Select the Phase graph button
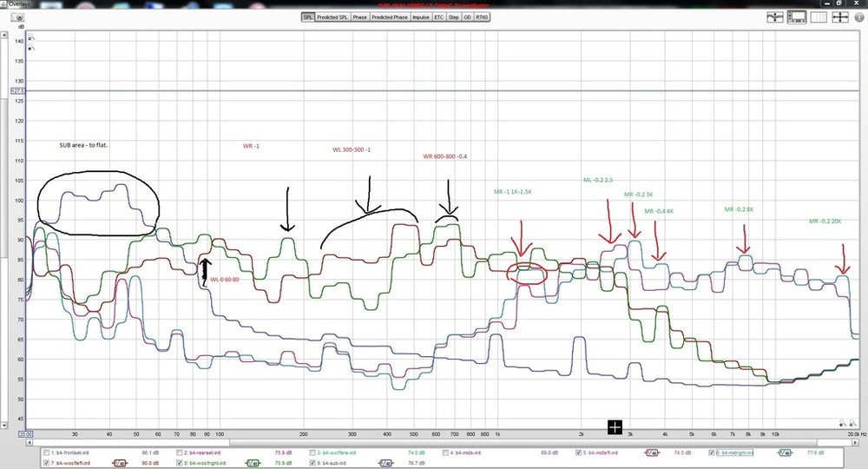This screenshot has width=868, height=469. (x=360, y=17)
